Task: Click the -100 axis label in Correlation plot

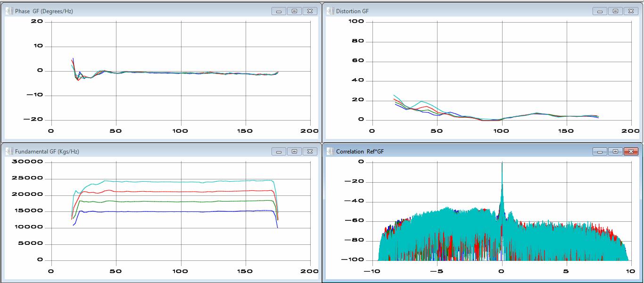Action: (x=353, y=260)
